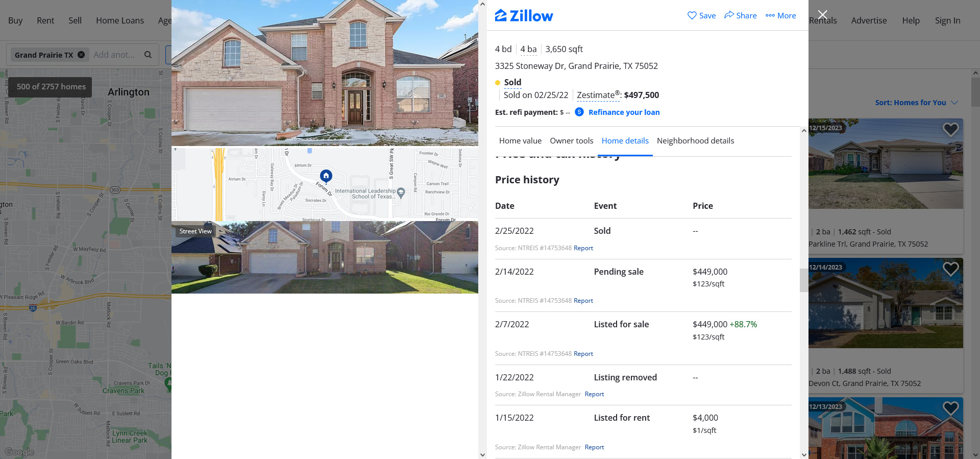Open the More options menu
The image size is (980, 459).
click(x=780, y=15)
